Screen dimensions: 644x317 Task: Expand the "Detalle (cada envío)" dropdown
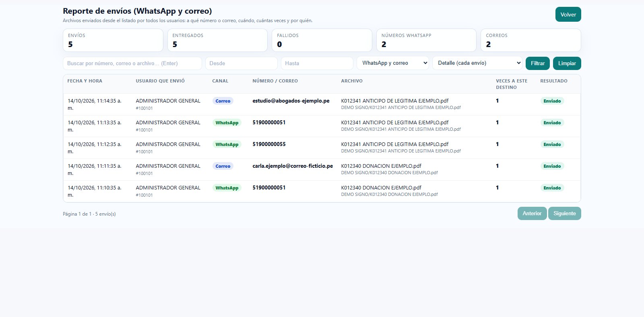point(477,63)
